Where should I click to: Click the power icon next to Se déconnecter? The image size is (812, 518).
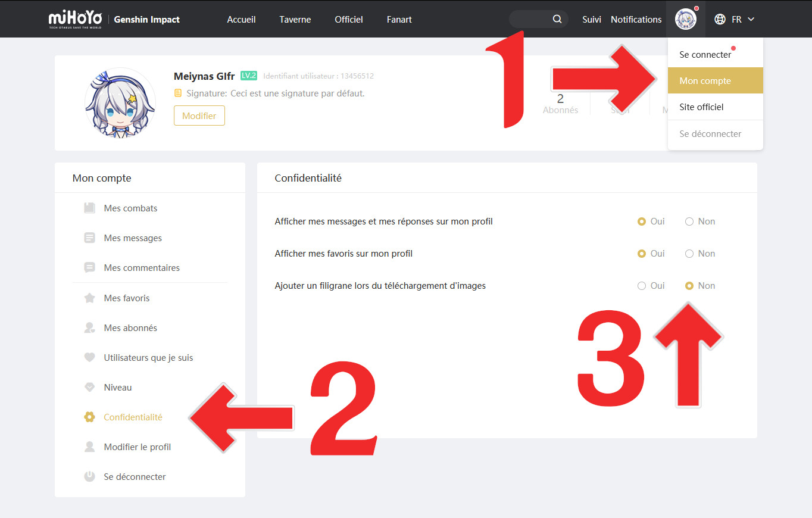tap(89, 476)
